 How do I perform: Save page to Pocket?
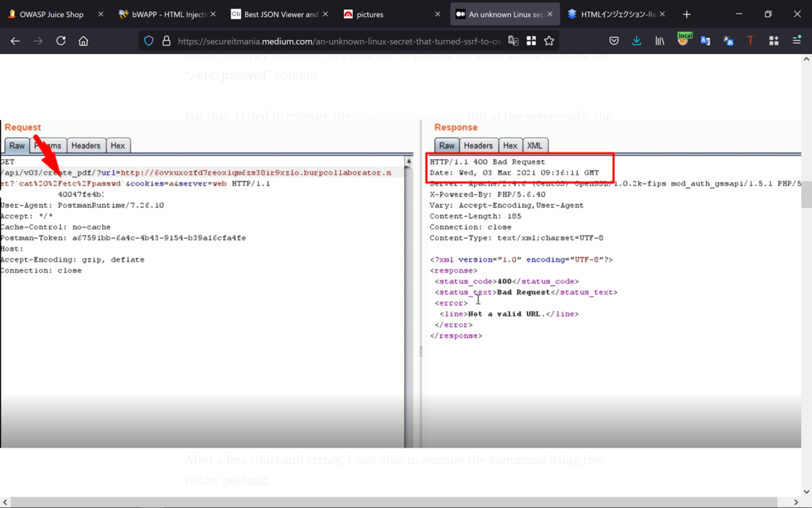point(614,41)
